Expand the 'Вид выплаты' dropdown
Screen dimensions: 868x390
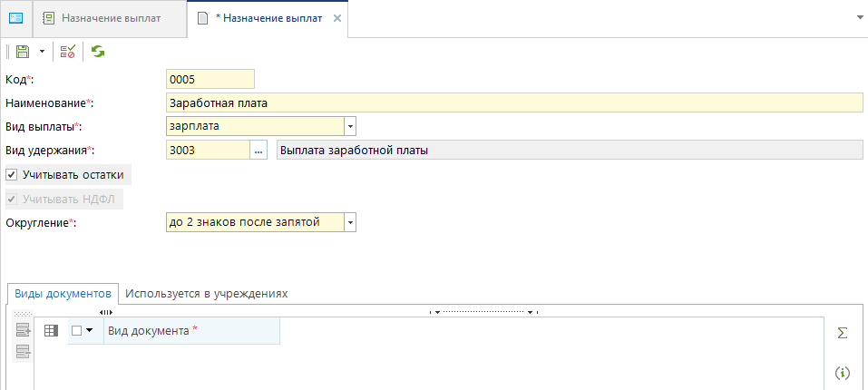(x=350, y=127)
